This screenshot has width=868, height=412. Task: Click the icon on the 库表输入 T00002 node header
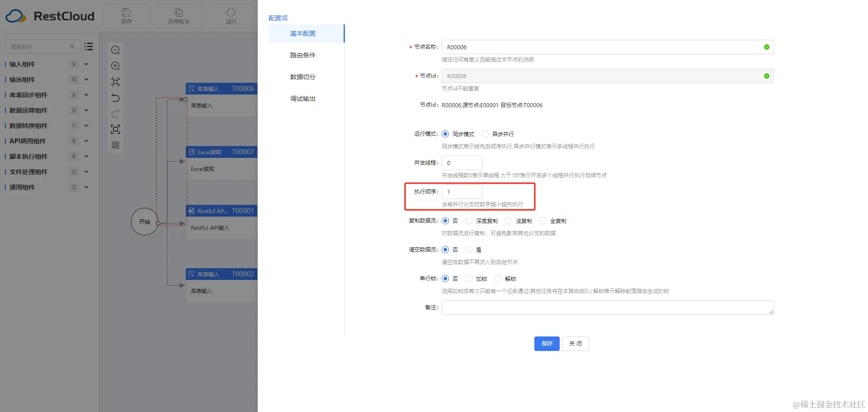[192, 274]
